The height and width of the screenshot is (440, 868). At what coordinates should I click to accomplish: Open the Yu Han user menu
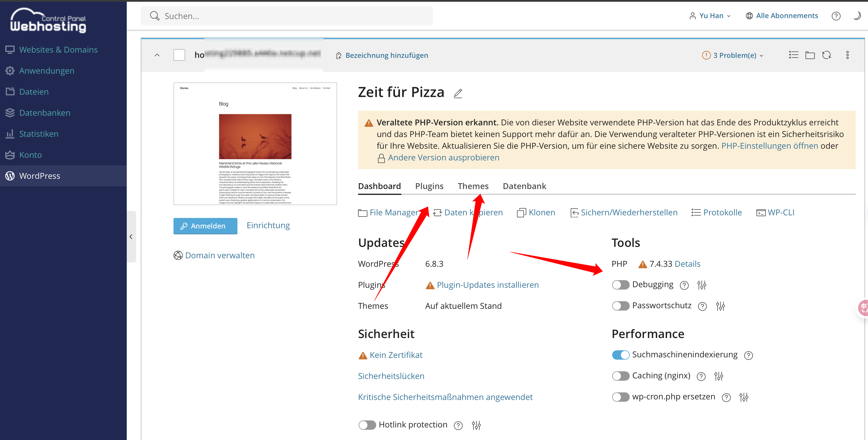tap(710, 16)
